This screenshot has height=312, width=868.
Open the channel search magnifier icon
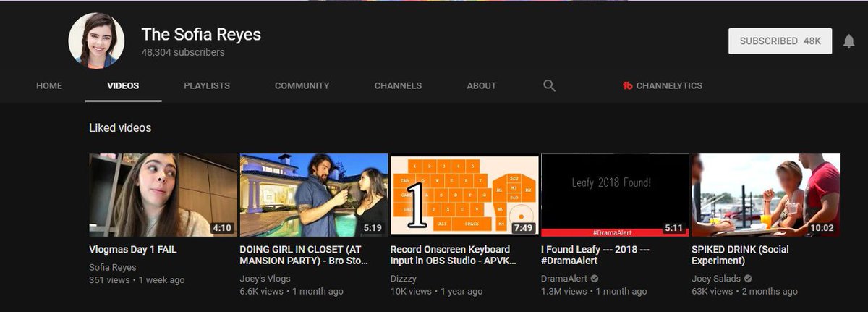click(549, 85)
